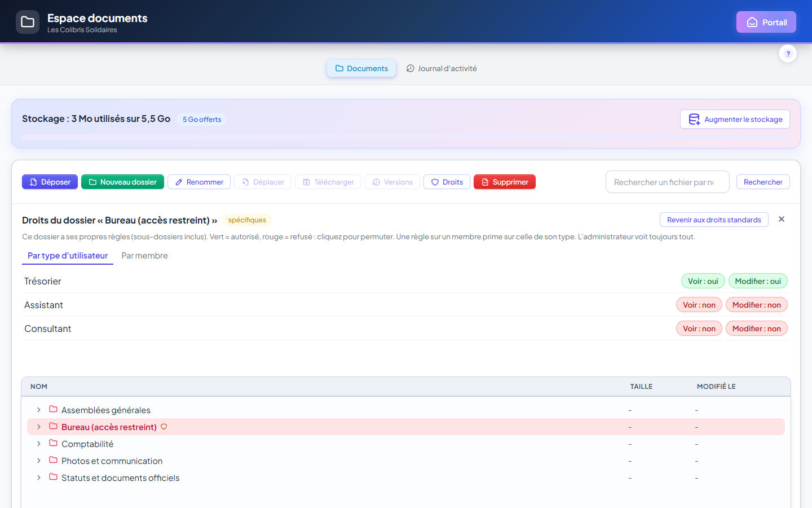Click the Comptabilité folder icon
Viewport: 812px width, 508px height.
(x=53, y=443)
